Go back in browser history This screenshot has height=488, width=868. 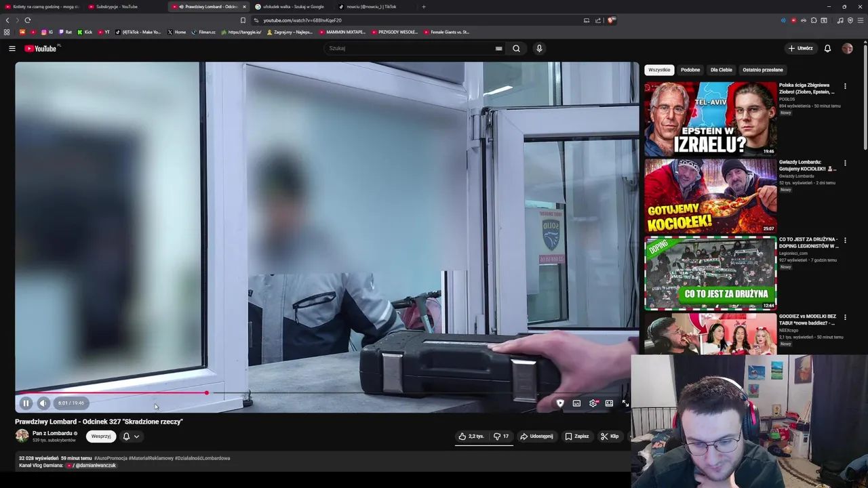coord(7,20)
